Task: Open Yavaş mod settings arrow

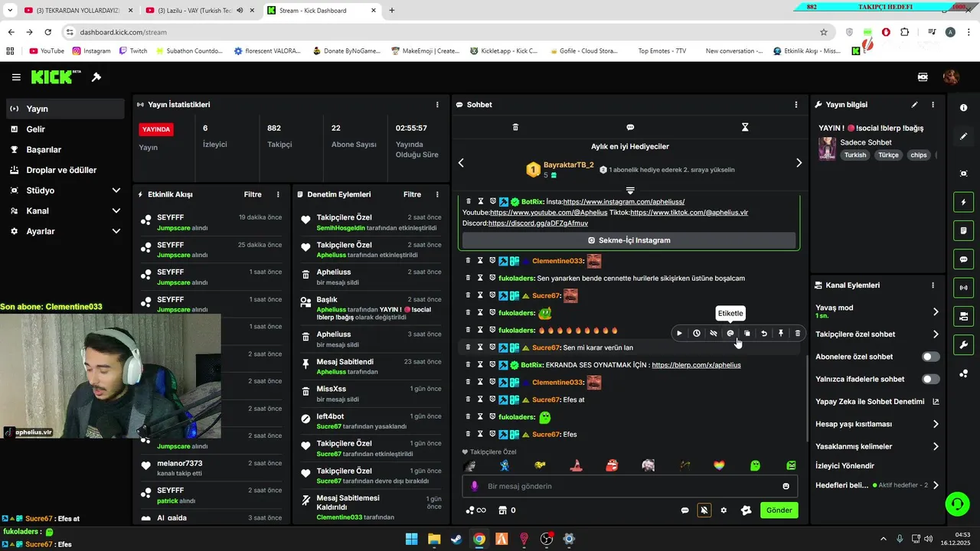Action: (936, 311)
